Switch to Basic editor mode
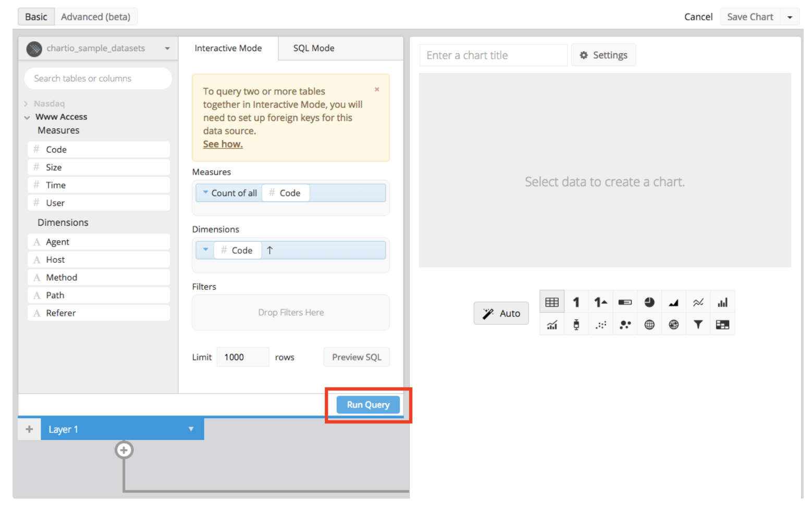Screen dimensions: 812x512 click(36, 17)
